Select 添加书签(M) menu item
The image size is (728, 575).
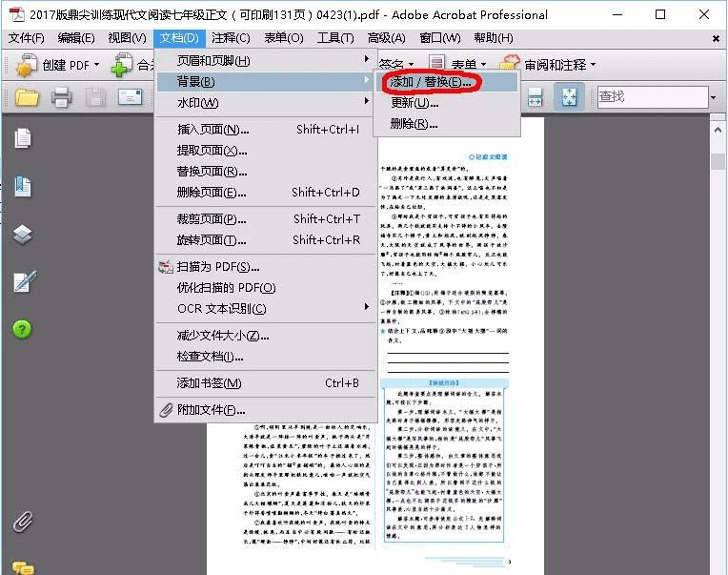[266, 383]
